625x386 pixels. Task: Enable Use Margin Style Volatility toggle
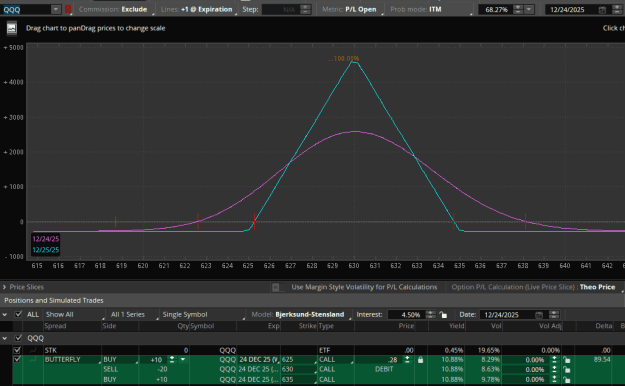pyautogui.click(x=276, y=287)
